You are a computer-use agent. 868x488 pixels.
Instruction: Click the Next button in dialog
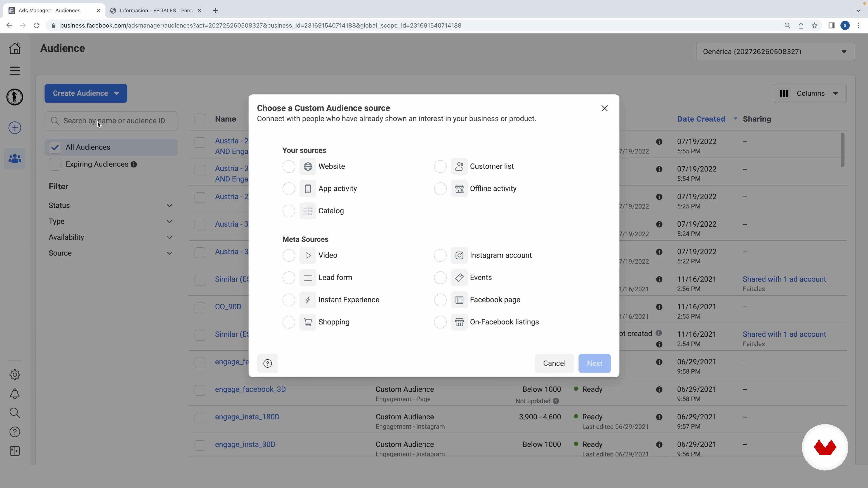[x=594, y=363]
